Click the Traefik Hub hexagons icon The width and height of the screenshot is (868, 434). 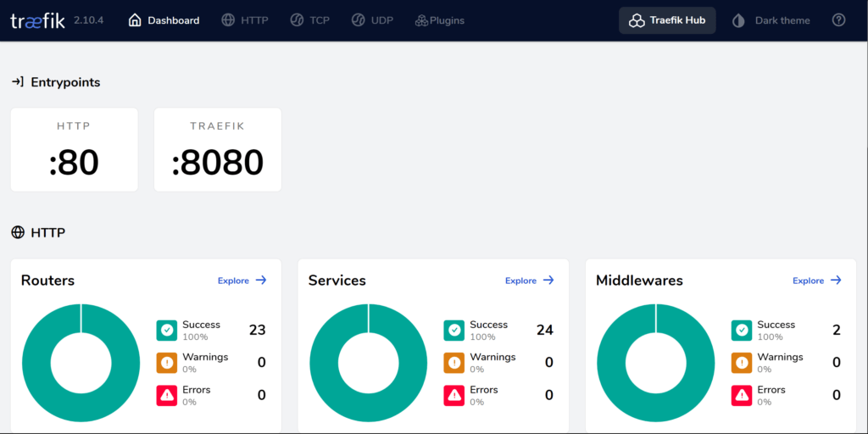pyautogui.click(x=637, y=21)
